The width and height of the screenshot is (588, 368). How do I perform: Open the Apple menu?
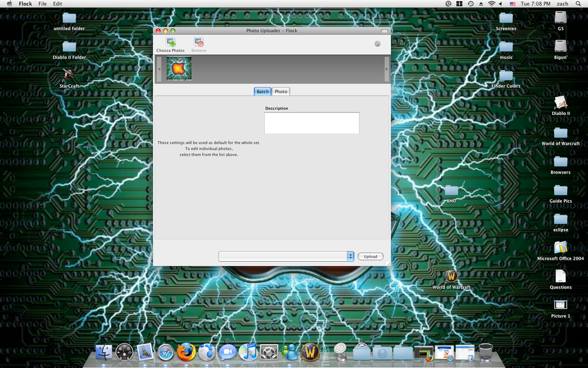9,4
